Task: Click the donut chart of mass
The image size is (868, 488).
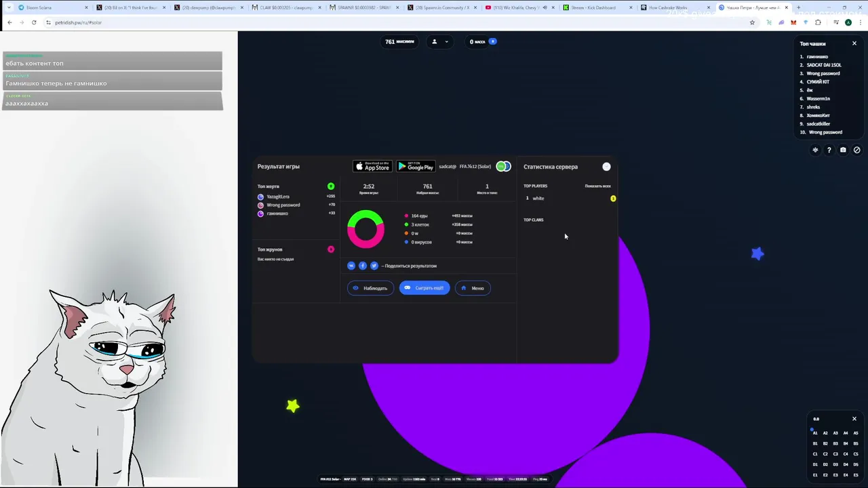Action: (x=366, y=229)
